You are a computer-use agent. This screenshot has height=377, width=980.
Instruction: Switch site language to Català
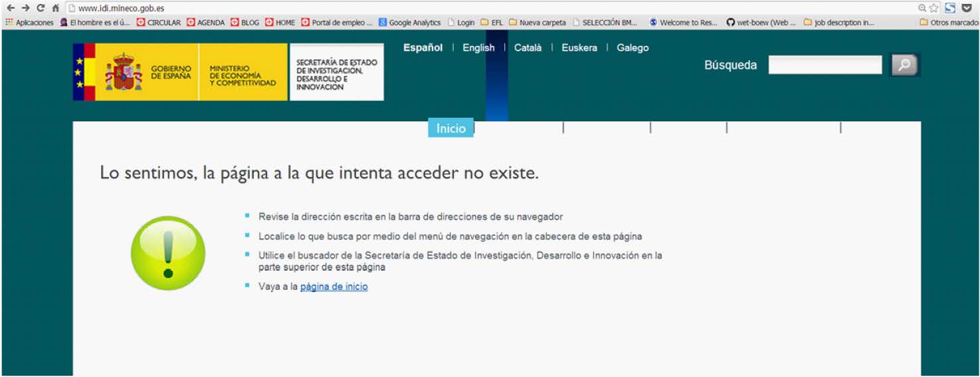coord(528,48)
